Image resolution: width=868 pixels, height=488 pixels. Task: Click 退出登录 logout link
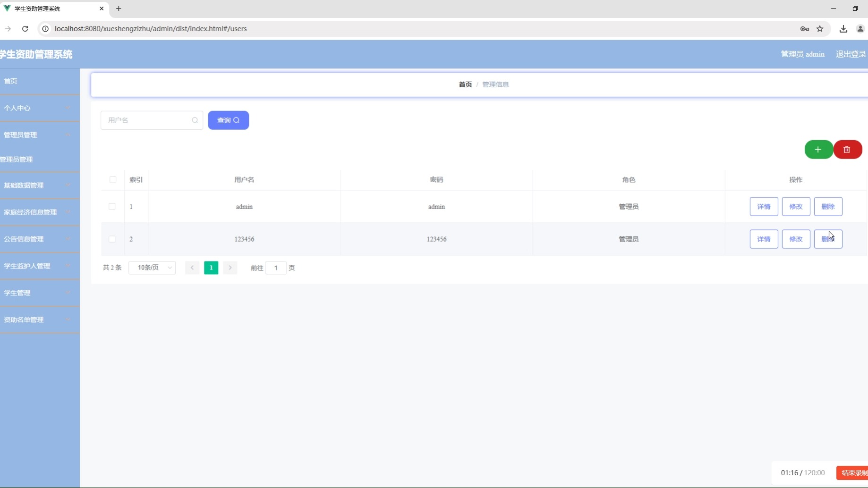click(851, 54)
